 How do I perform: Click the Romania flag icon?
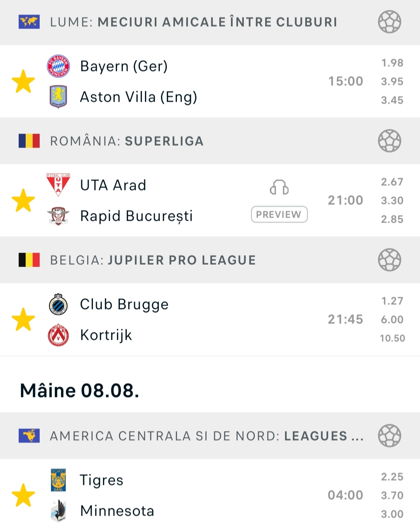tap(29, 141)
